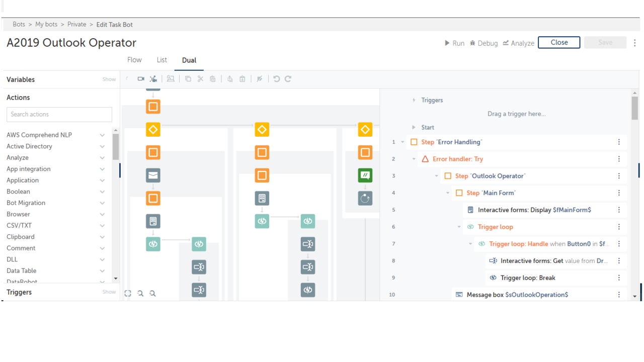The width and height of the screenshot is (644, 362).
Task: Click the Search actions input field
Action: click(59, 114)
